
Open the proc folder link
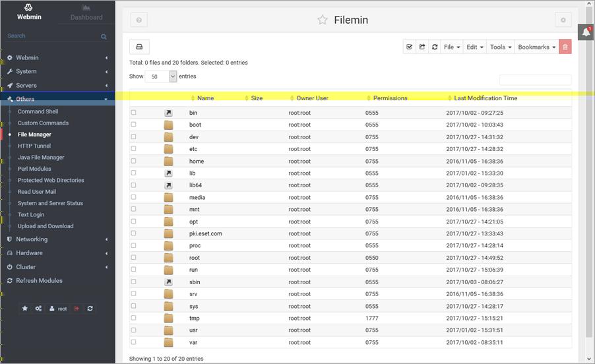click(195, 246)
